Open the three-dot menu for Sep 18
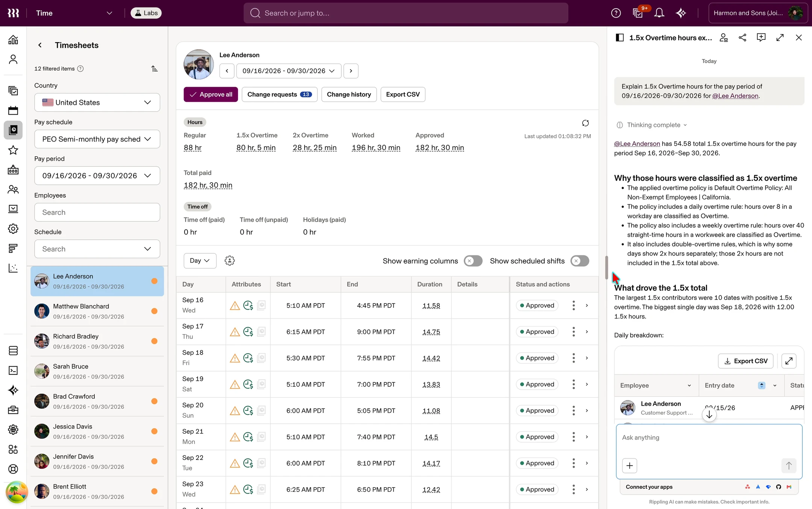812x509 pixels. click(574, 358)
